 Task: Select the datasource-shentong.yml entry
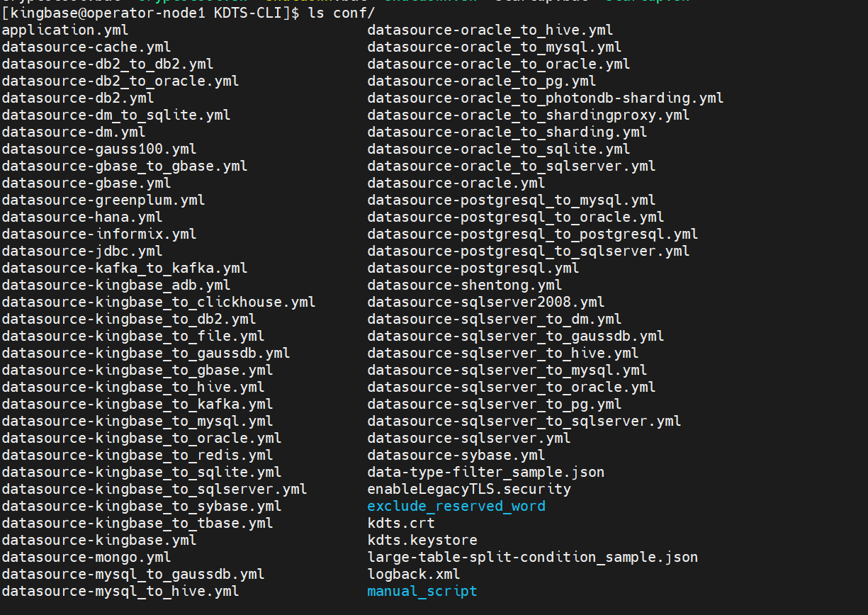click(465, 286)
